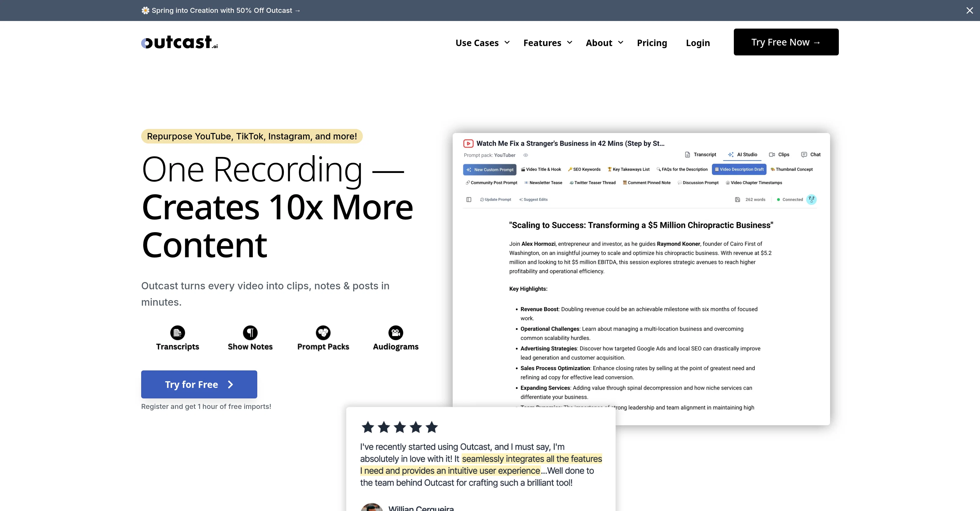Select the Discussion Prompt chip
Screen dimensions: 980x511
coord(698,183)
